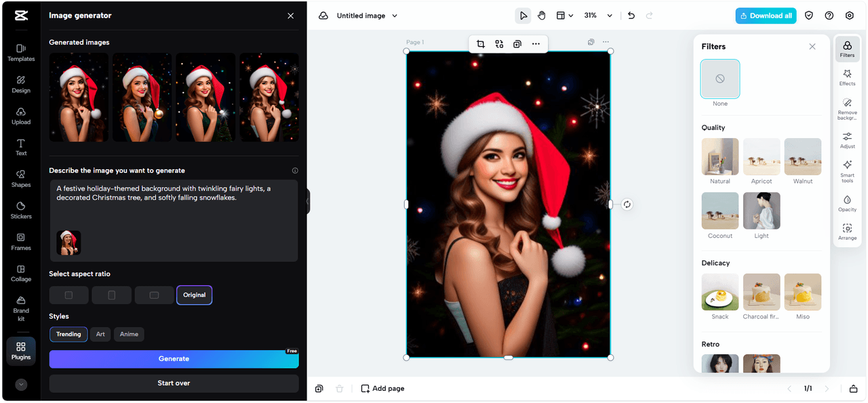The height and width of the screenshot is (403, 868).
Task: Open the Undo icon in the top toolbar
Action: [x=631, y=15]
